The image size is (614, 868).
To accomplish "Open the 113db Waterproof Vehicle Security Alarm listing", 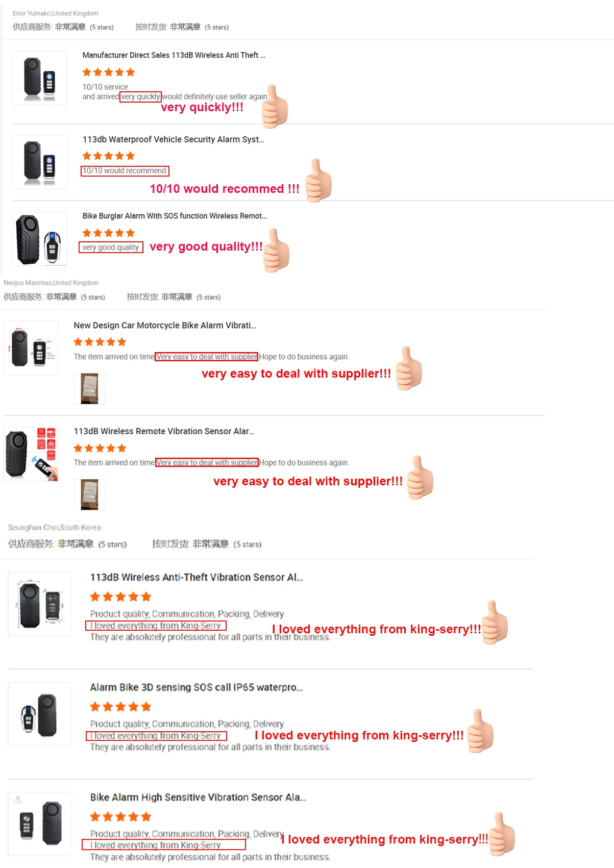I will click(x=173, y=139).
